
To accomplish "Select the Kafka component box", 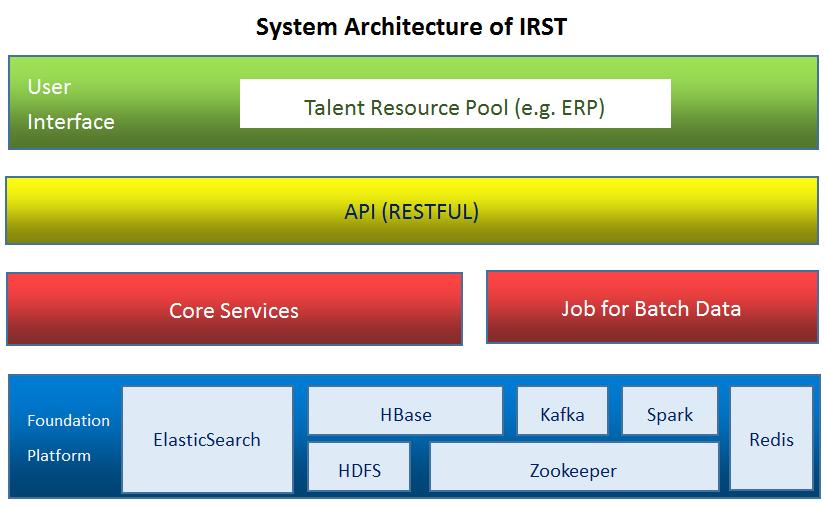I will (x=562, y=414).
